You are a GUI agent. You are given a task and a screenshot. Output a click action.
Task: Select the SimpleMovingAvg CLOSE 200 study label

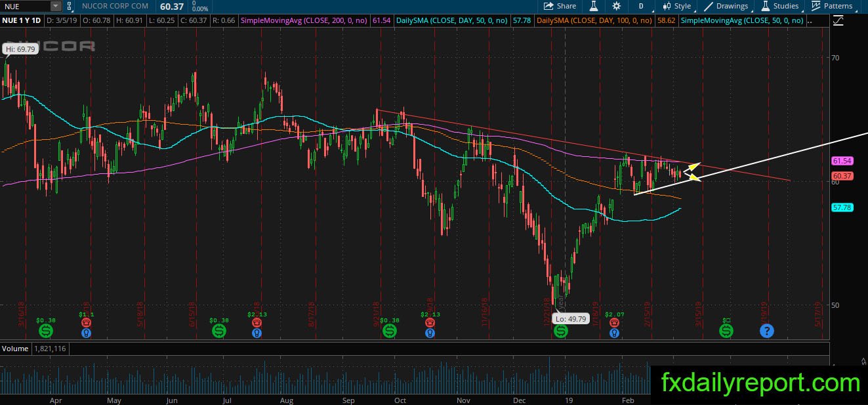click(306, 20)
